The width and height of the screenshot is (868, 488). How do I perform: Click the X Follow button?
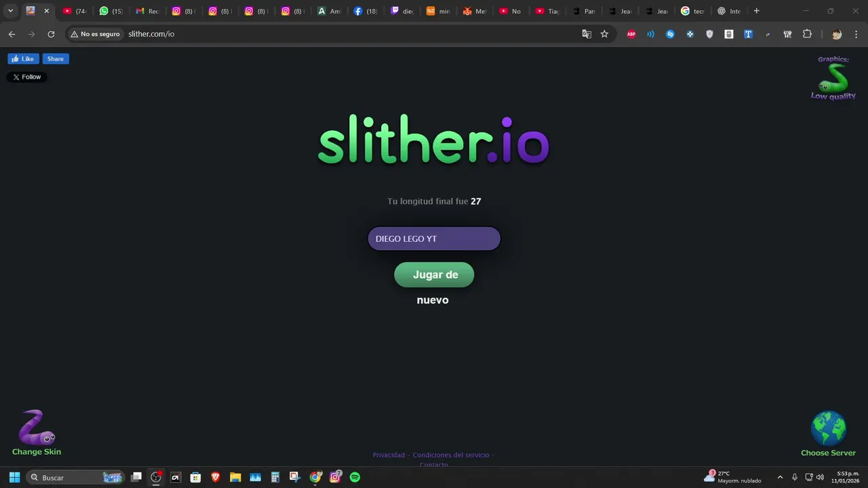(x=27, y=77)
